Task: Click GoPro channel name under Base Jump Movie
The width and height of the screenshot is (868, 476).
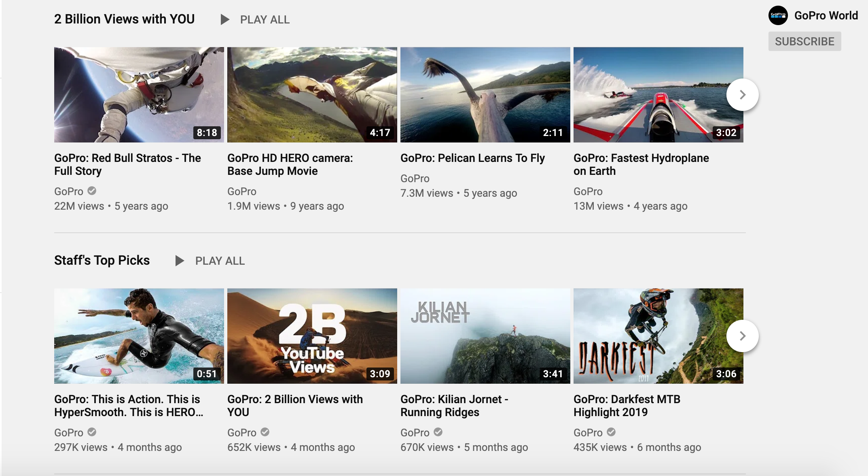Action: click(242, 191)
